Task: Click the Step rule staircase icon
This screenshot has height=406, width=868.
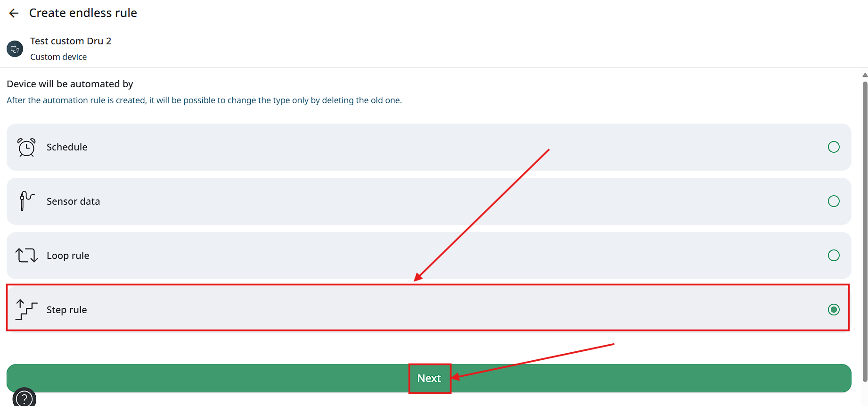Action: point(26,309)
